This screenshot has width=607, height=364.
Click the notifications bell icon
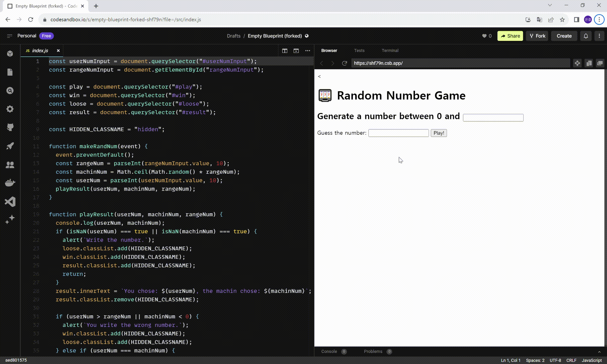coord(586,36)
